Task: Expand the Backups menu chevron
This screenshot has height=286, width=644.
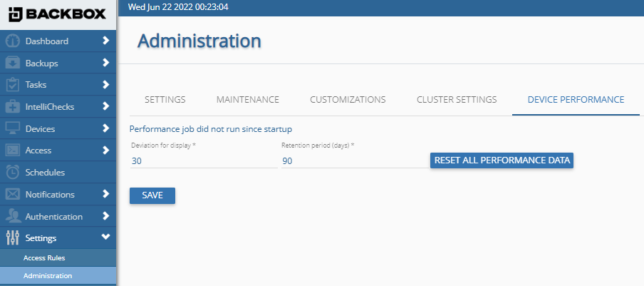Action: 105,63
